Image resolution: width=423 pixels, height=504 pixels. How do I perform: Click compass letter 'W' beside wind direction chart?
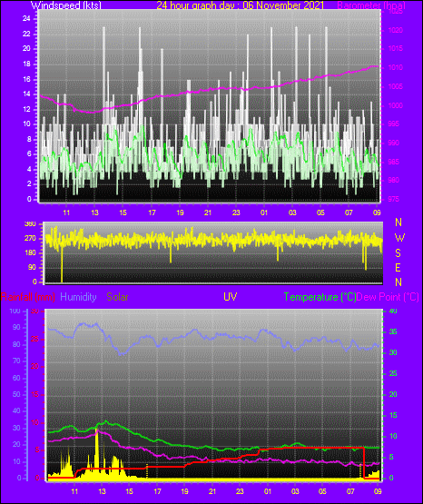click(399, 238)
